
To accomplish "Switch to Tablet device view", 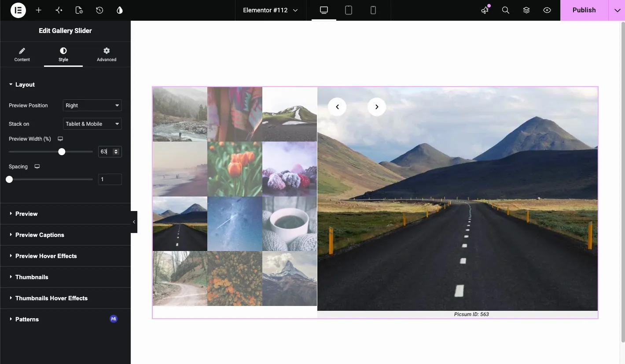I will 349,10.
